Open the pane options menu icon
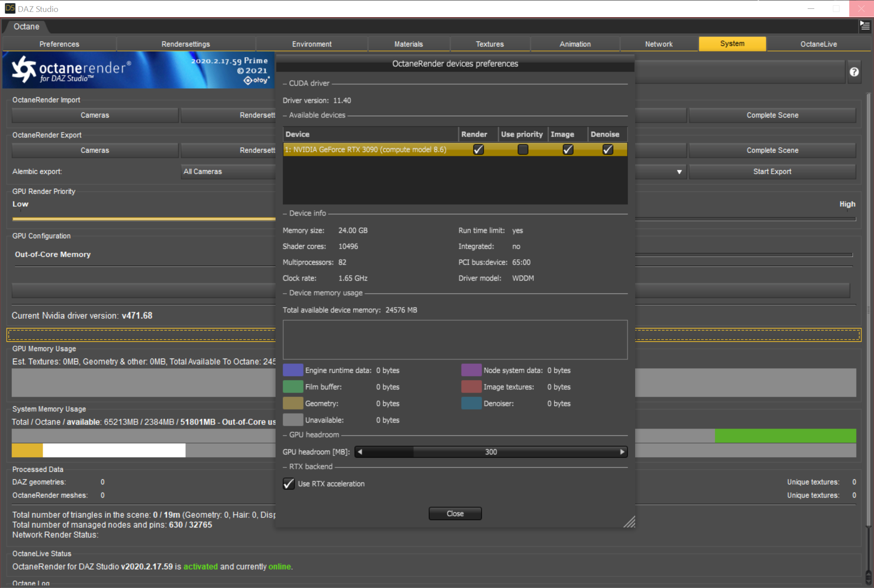The image size is (874, 588). coord(865,26)
